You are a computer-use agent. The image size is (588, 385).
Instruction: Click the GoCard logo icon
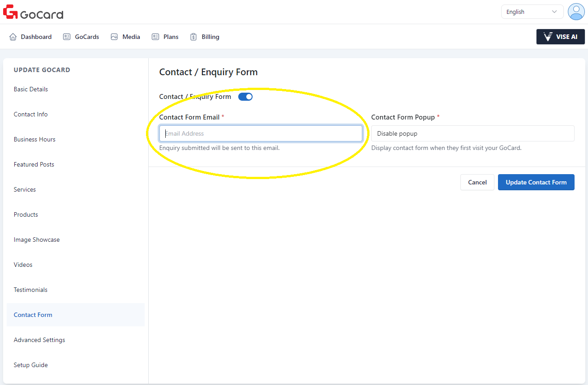tap(10, 12)
